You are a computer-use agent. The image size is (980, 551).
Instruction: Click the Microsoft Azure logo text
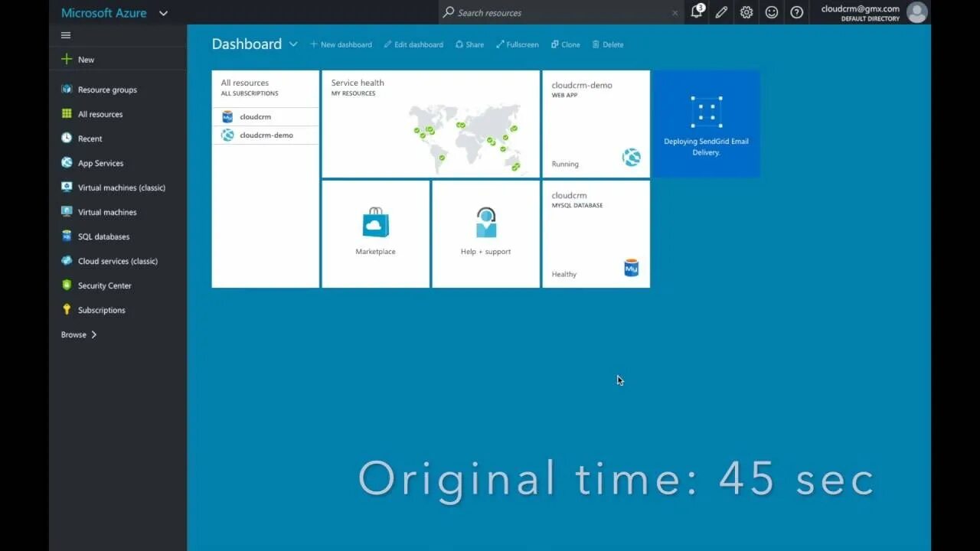pos(103,13)
